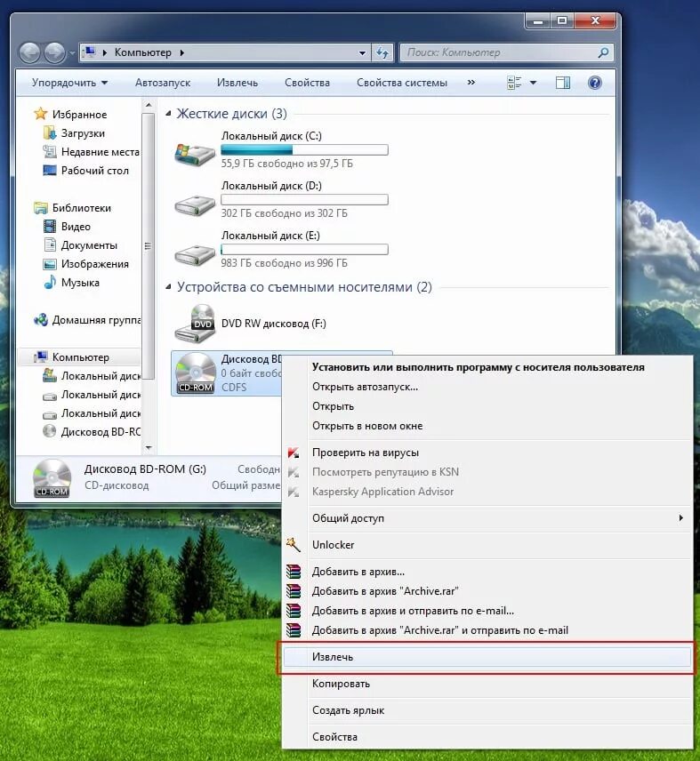
Task: Click the WinRAR icon beside Добавить в архив...
Action: pos(294,572)
